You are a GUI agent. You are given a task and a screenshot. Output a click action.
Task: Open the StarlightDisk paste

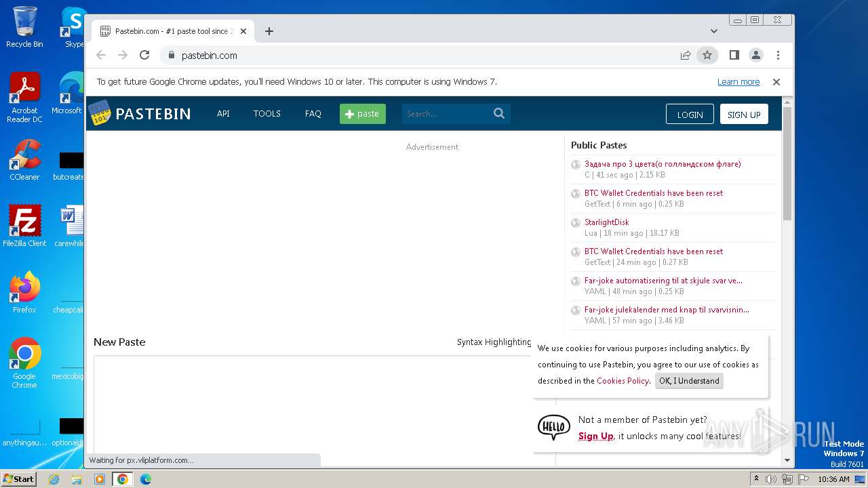(607, 222)
